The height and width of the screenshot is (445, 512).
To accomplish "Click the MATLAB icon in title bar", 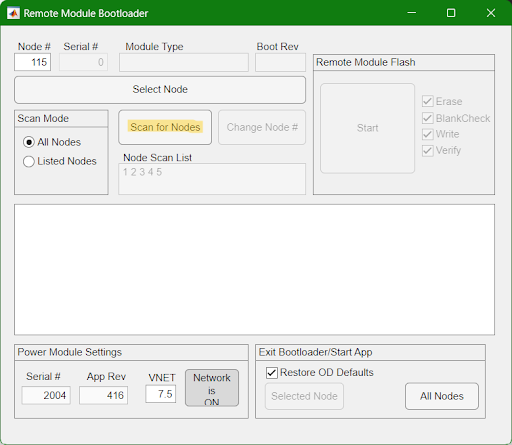I will [x=13, y=13].
